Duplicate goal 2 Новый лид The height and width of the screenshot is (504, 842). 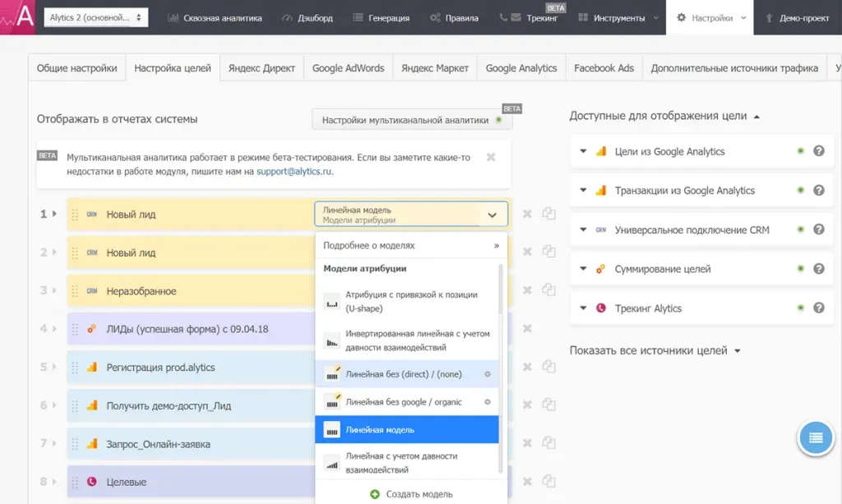[x=548, y=251]
